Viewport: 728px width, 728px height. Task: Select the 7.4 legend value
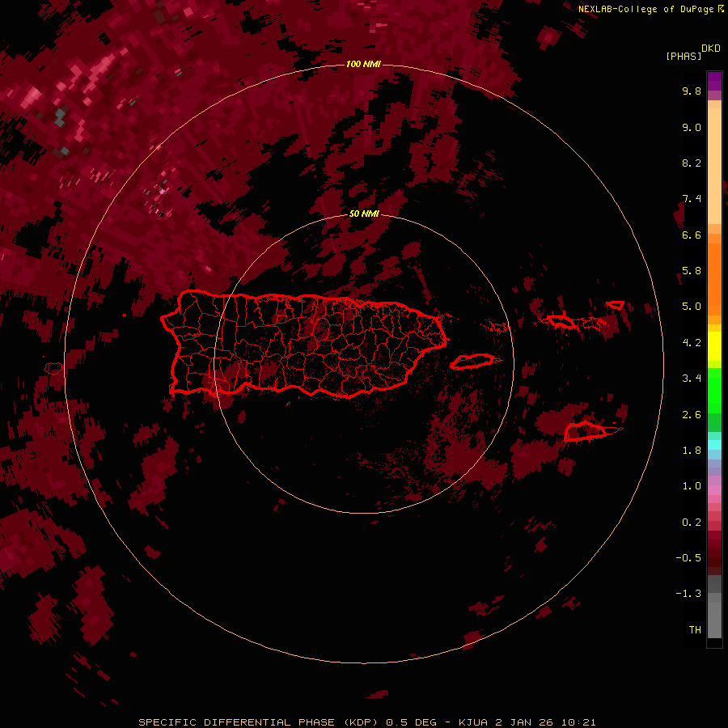pyautogui.click(x=692, y=199)
